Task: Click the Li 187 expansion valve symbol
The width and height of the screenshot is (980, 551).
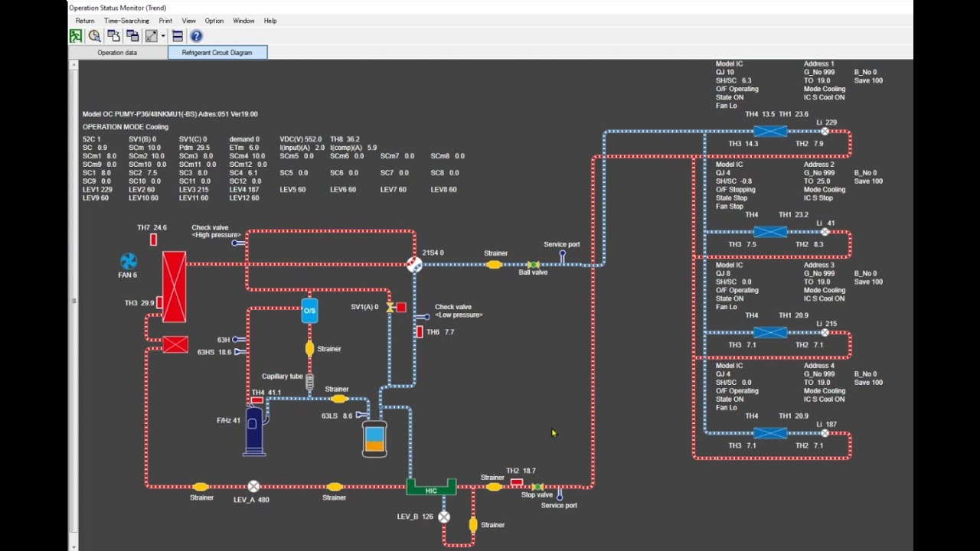Action: click(x=825, y=433)
